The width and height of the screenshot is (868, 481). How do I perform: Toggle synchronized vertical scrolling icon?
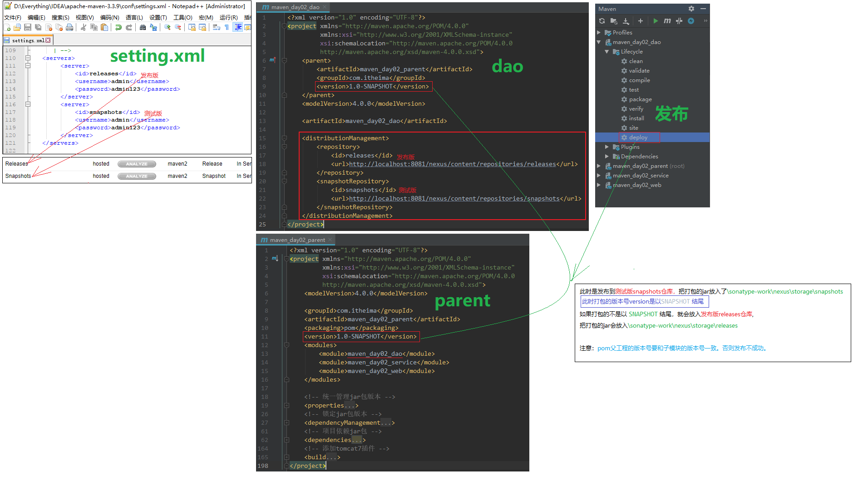click(x=192, y=27)
